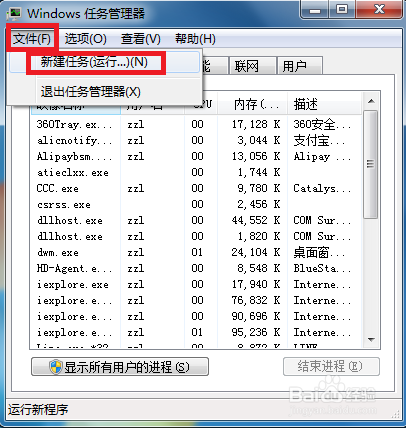Close the Task Manager window
The image size is (406, 428).
[x=378, y=10]
